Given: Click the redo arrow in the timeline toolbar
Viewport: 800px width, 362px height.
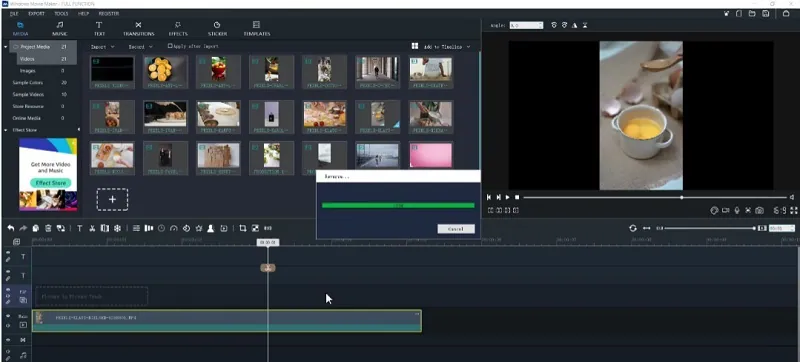Looking at the screenshot, I should (23, 228).
